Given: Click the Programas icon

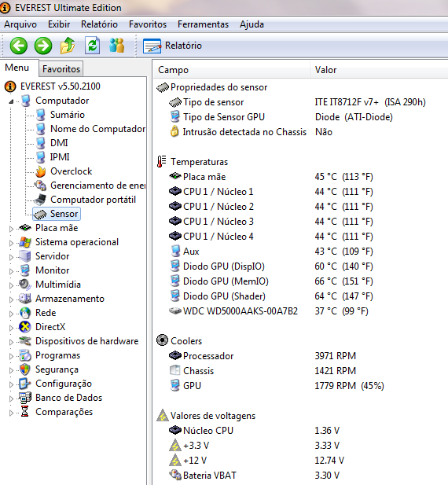Looking at the screenshot, I should [25, 355].
